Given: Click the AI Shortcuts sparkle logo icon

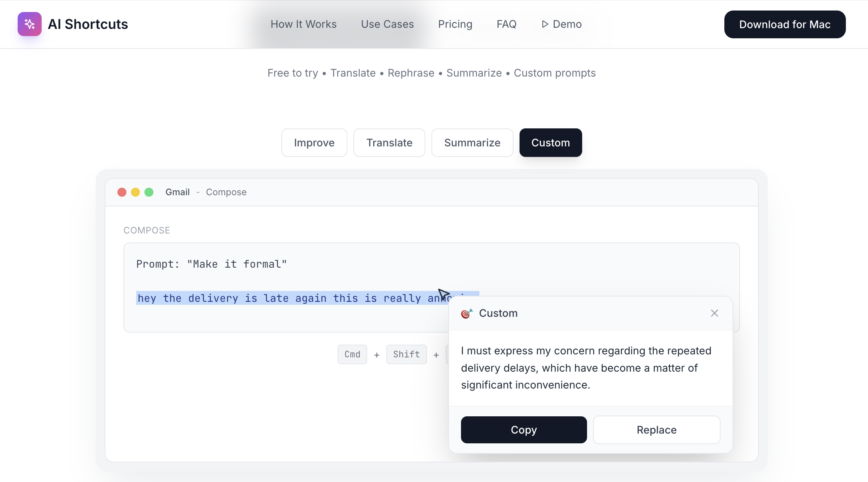Looking at the screenshot, I should (x=29, y=24).
